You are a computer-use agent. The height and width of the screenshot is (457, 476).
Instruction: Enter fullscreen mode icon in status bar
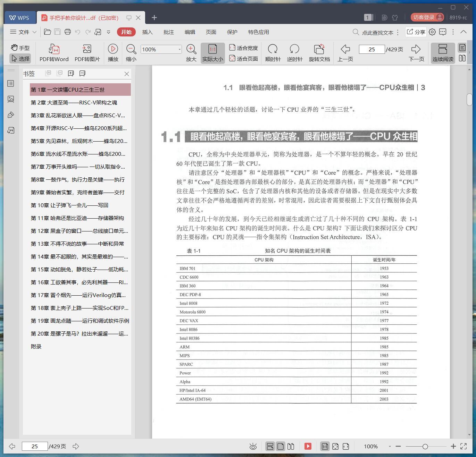pos(464,446)
